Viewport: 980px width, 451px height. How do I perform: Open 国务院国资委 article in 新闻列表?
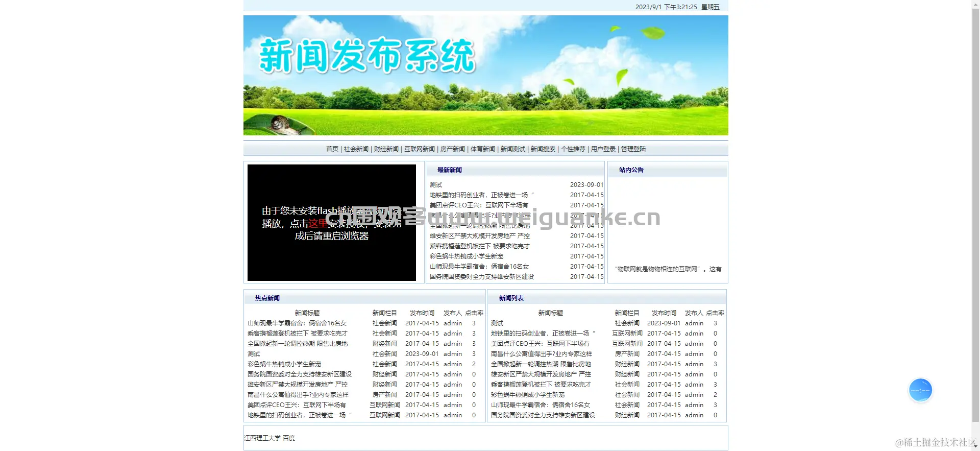(543, 415)
